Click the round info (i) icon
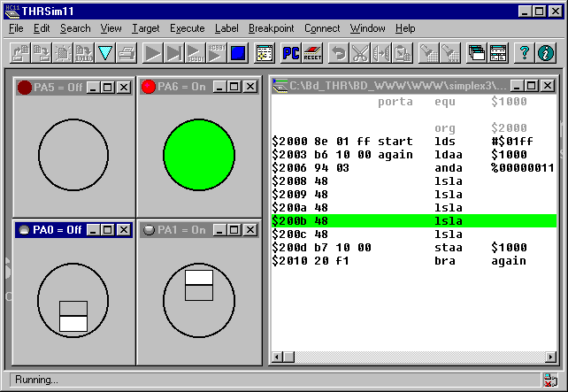The image size is (568, 392). coord(546,53)
